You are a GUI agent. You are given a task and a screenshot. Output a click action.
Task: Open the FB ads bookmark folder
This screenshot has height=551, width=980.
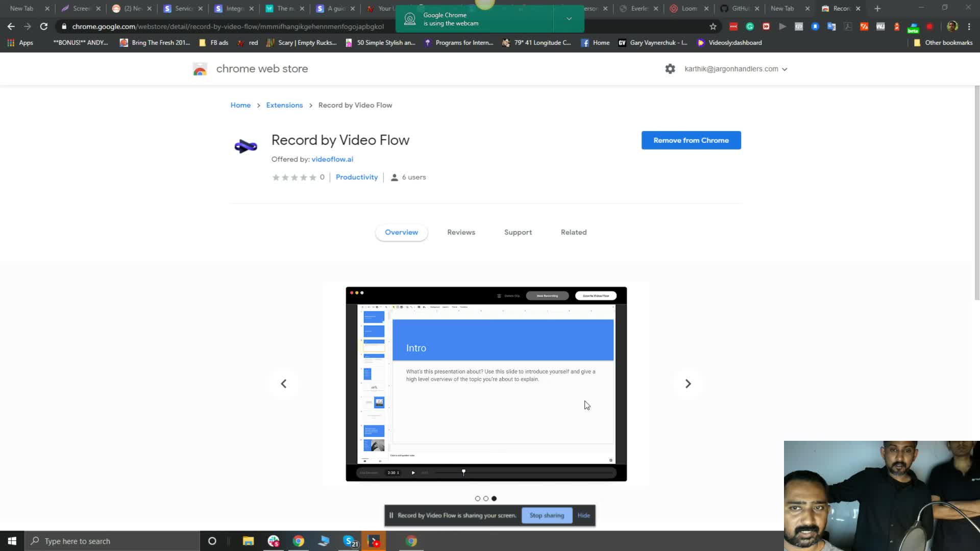click(x=213, y=43)
